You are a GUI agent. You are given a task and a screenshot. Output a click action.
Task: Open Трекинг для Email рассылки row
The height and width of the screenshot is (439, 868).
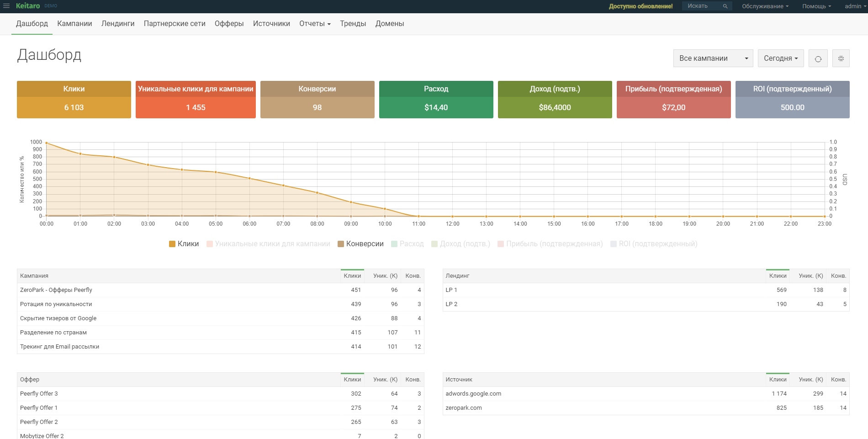(221, 347)
